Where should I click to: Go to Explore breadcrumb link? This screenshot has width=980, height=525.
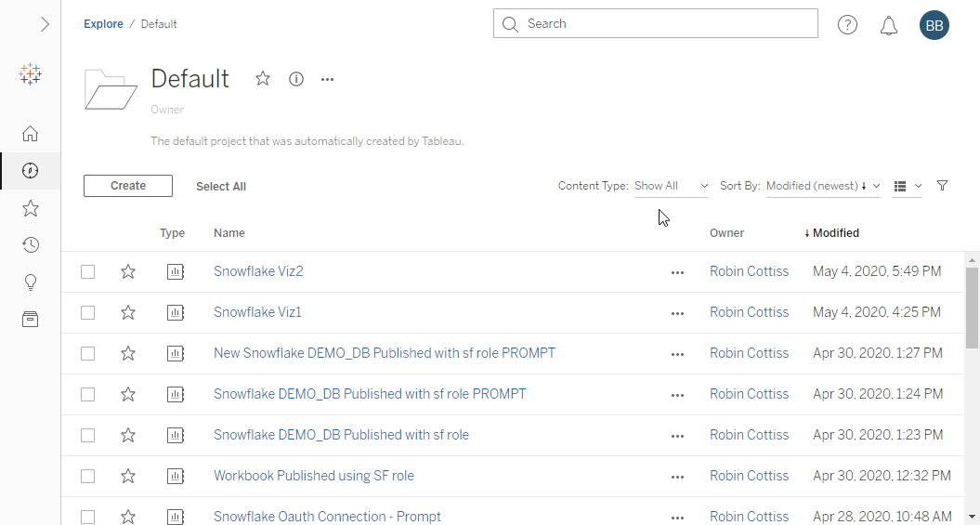tap(103, 24)
